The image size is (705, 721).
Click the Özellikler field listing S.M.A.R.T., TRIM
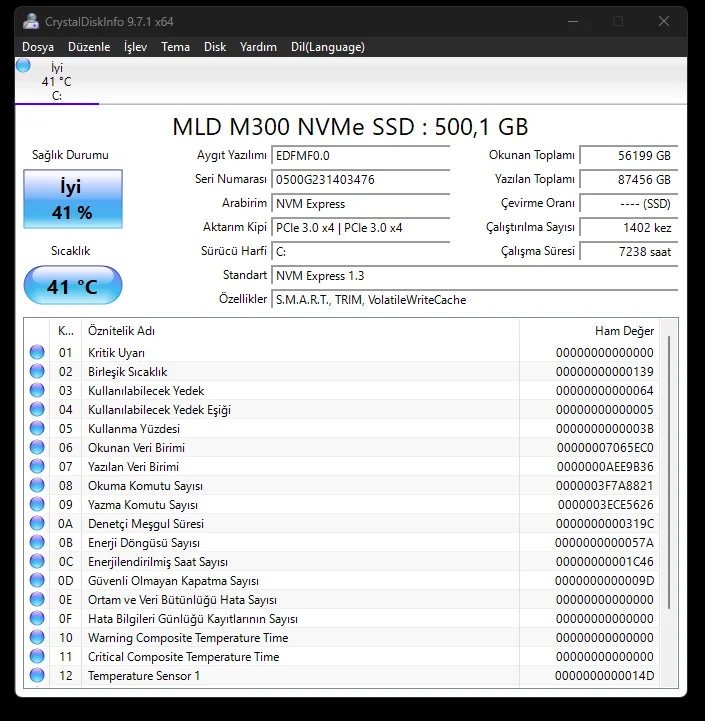click(x=475, y=300)
